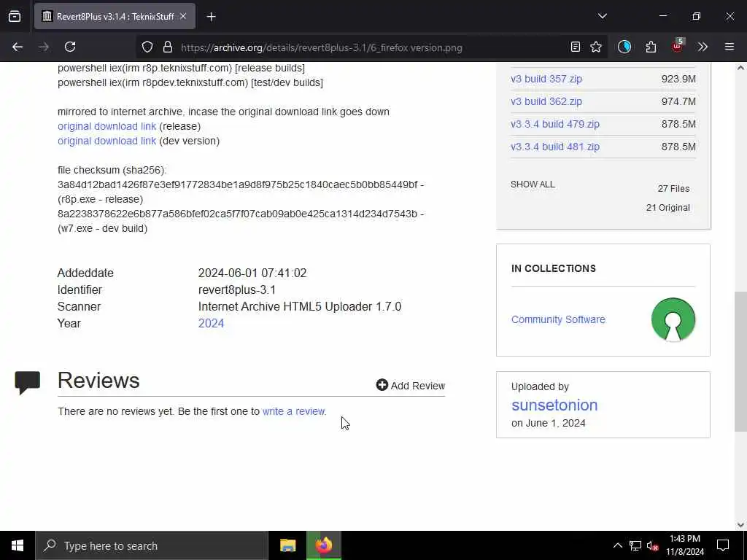
Task: Open original download link for release
Action: tap(107, 126)
